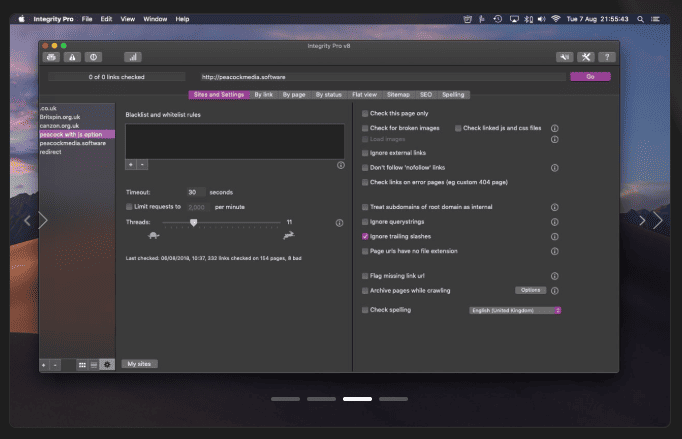Screen dimensions: 682x439
Task: Open the Window menu
Action: (x=155, y=19)
